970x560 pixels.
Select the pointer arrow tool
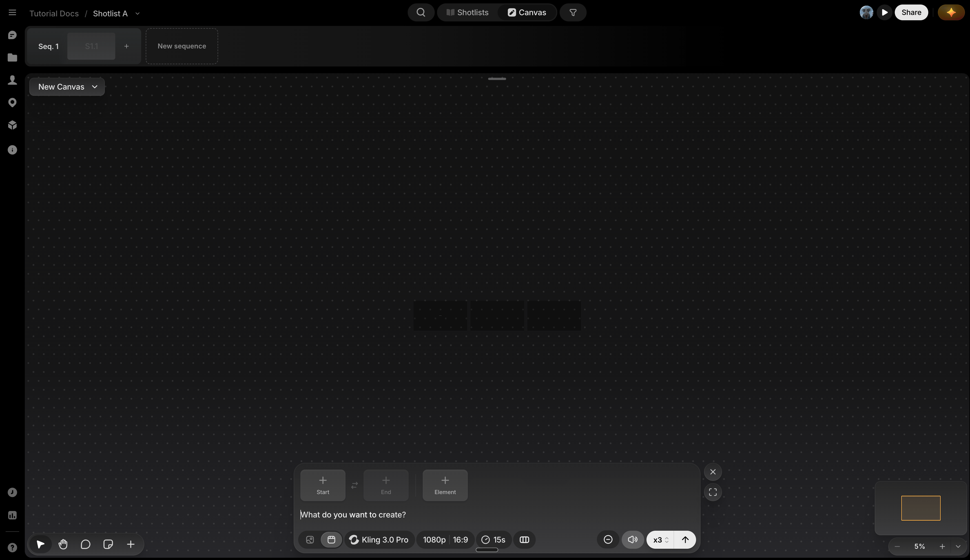tap(40, 544)
